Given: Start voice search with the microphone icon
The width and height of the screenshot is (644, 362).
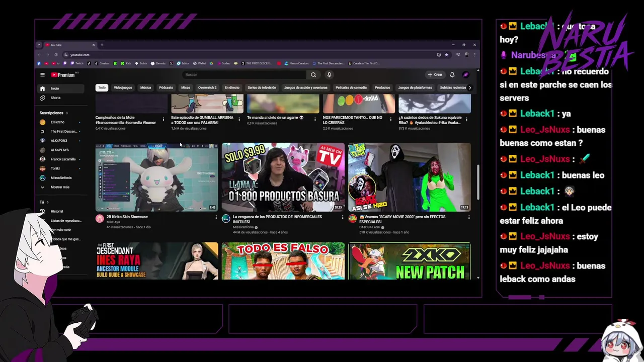Looking at the screenshot, I should [329, 75].
